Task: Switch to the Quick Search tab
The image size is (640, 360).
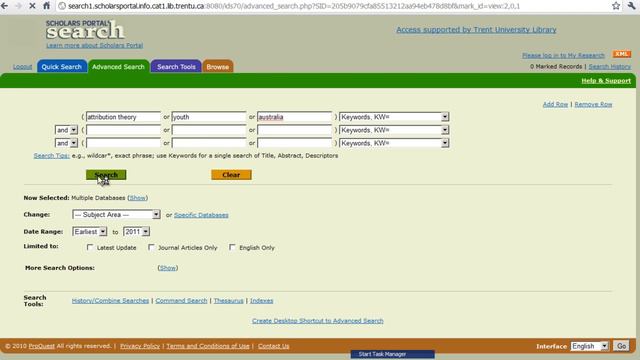Action: [x=62, y=67]
